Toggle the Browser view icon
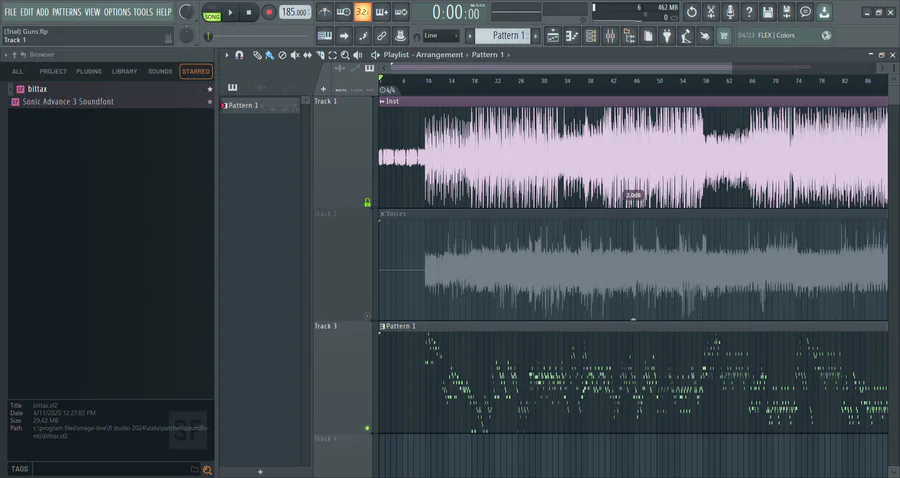Image resolution: width=900 pixels, height=478 pixels. click(x=629, y=36)
